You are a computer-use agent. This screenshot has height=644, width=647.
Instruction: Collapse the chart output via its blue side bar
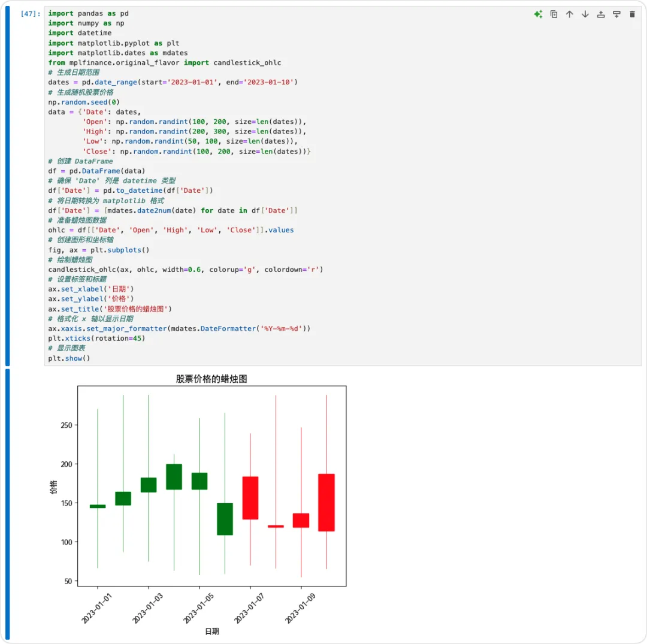[x=7, y=504]
